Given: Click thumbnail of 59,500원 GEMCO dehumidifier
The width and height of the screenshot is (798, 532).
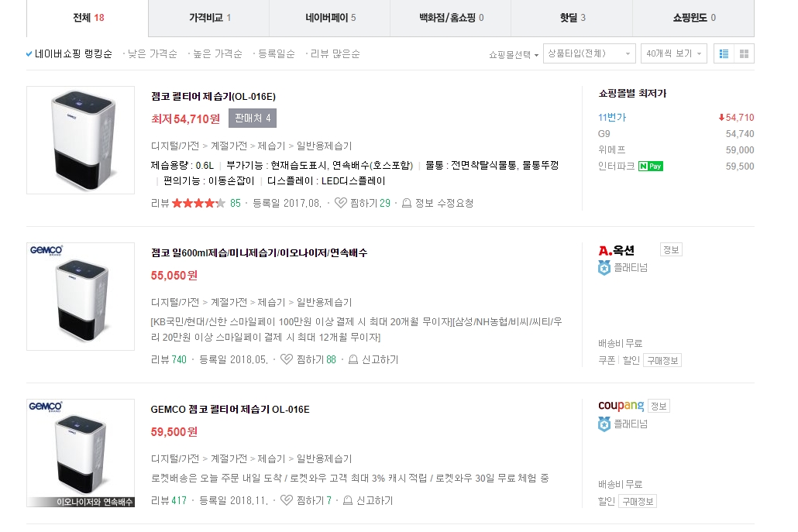Looking at the screenshot, I should click(81, 453).
